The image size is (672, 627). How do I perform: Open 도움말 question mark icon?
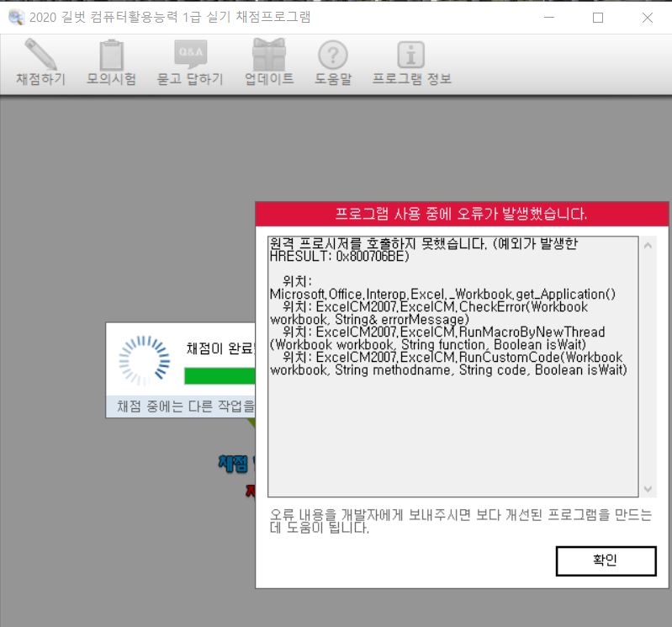click(x=333, y=56)
